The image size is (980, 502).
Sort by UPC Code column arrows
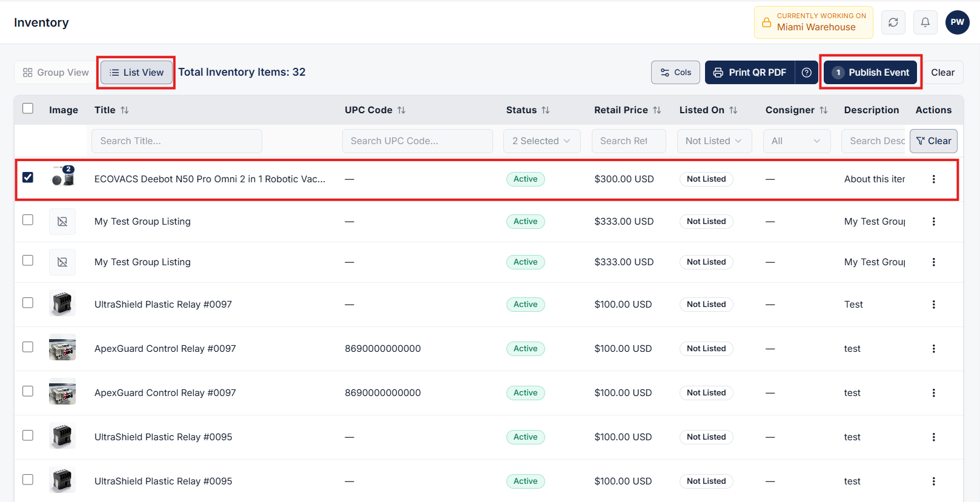pyautogui.click(x=402, y=110)
